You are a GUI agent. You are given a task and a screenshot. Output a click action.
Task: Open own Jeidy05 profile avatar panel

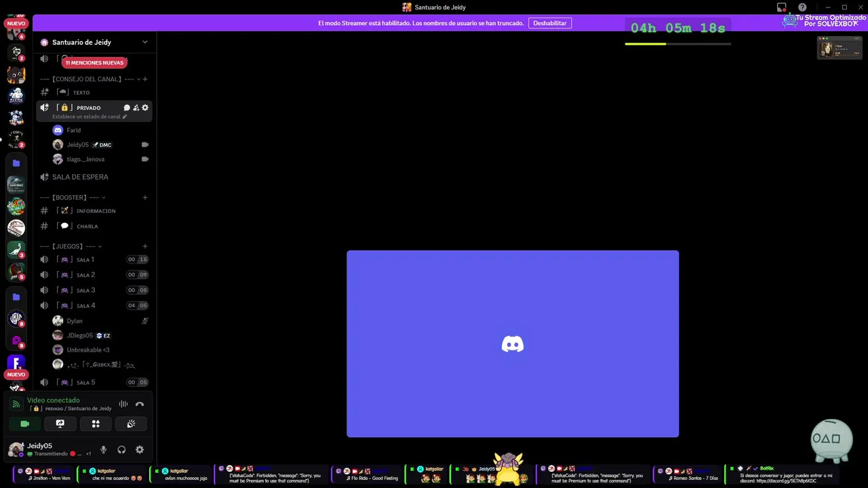click(x=16, y=449)
